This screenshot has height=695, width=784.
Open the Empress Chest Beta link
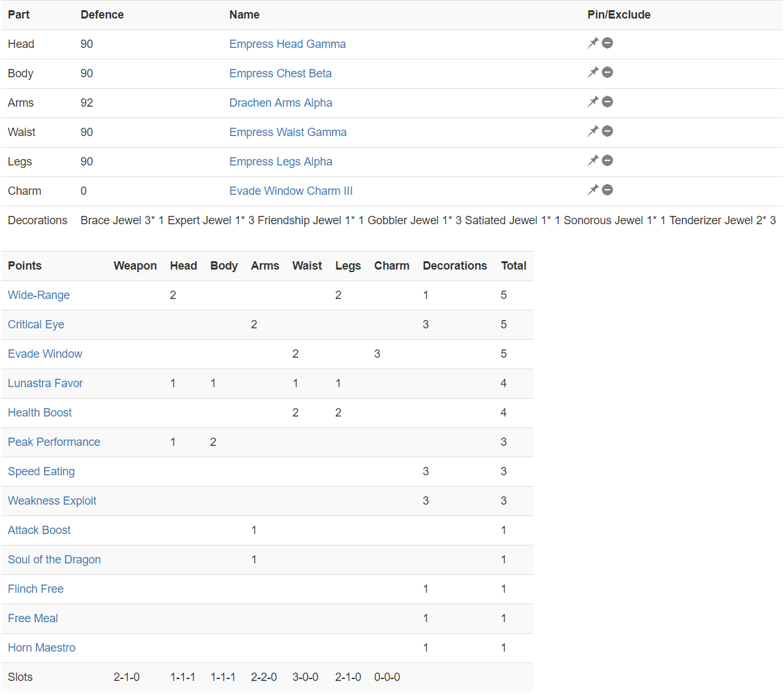280,73
